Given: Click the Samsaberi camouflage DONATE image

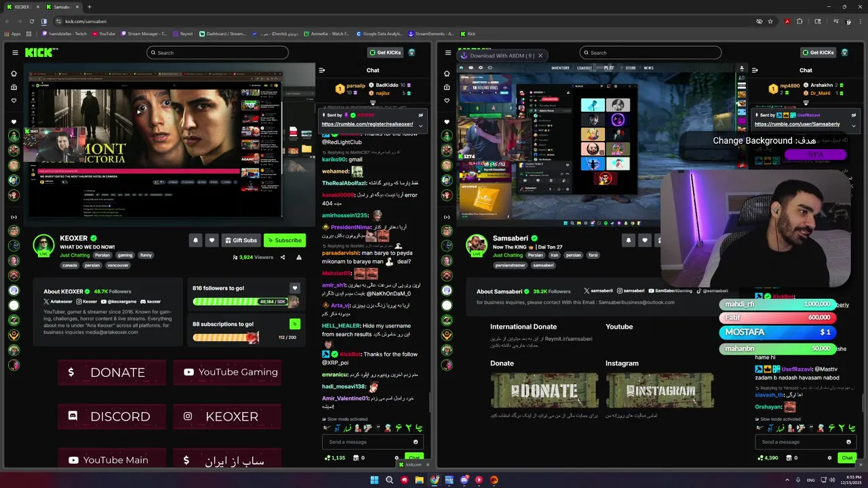Looking at the screenshot, I should [544, 390].
